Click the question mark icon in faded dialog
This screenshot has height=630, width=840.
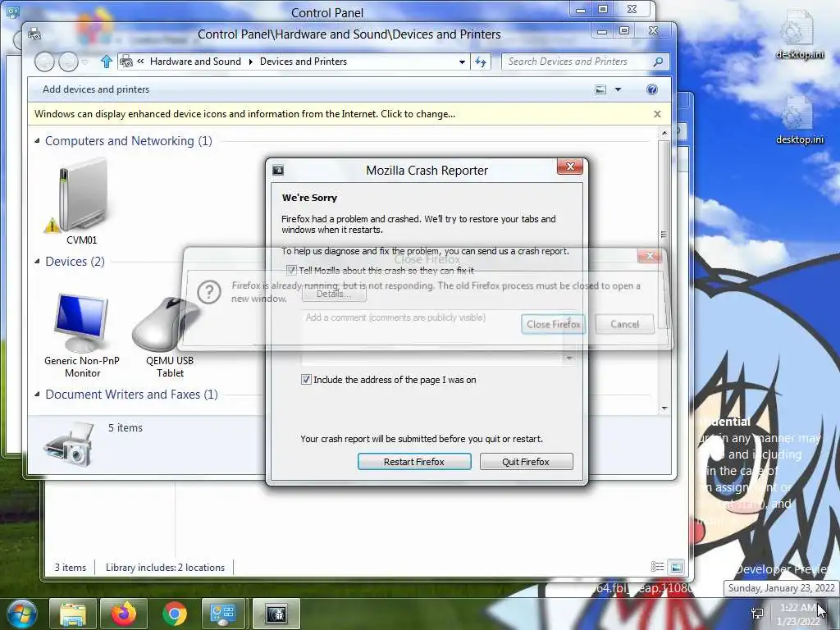pos(209,292)
